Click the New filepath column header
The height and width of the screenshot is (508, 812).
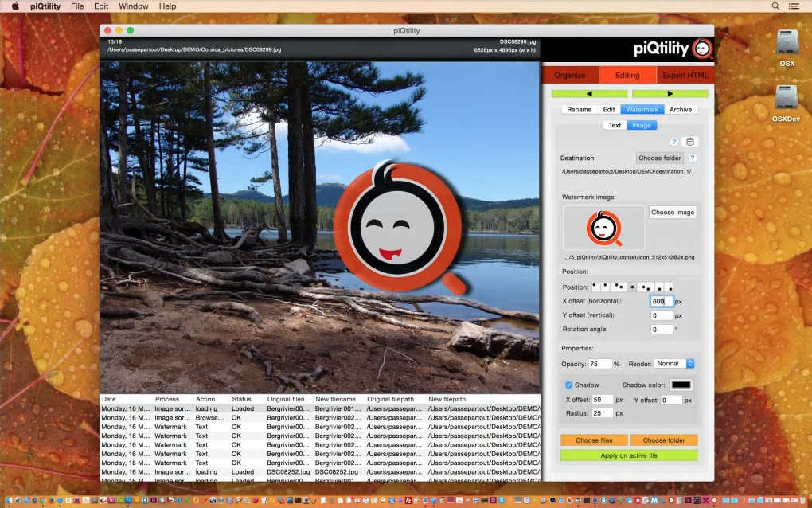click(x=483, y=399)
